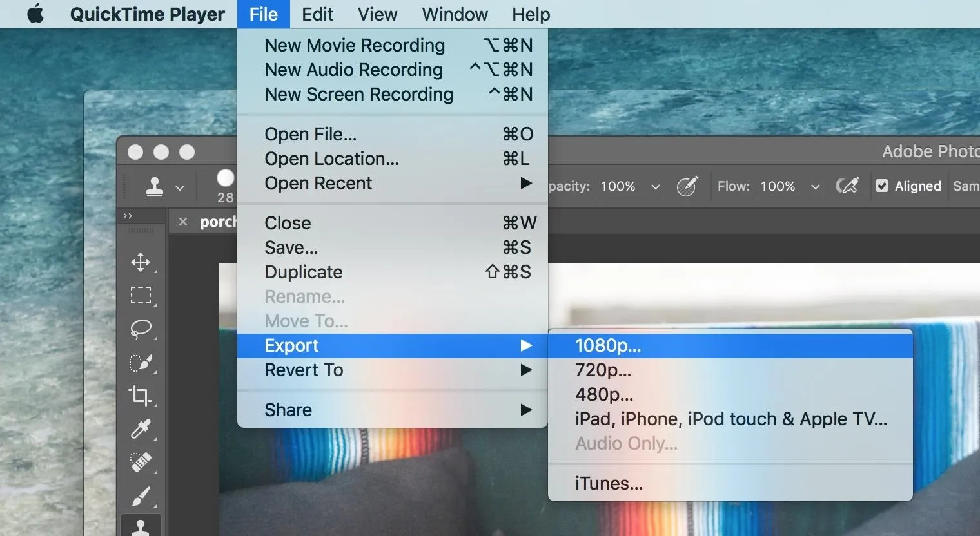Select Open File… menu item
Viewport: 980px width, 536px height.
[x=393, y=134]
